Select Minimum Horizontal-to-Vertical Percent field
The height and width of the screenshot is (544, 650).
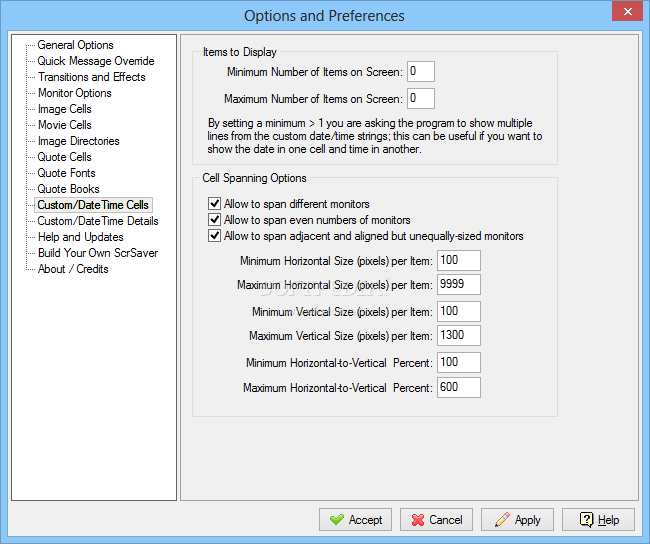pyautogui.click(x=459, y=362)
